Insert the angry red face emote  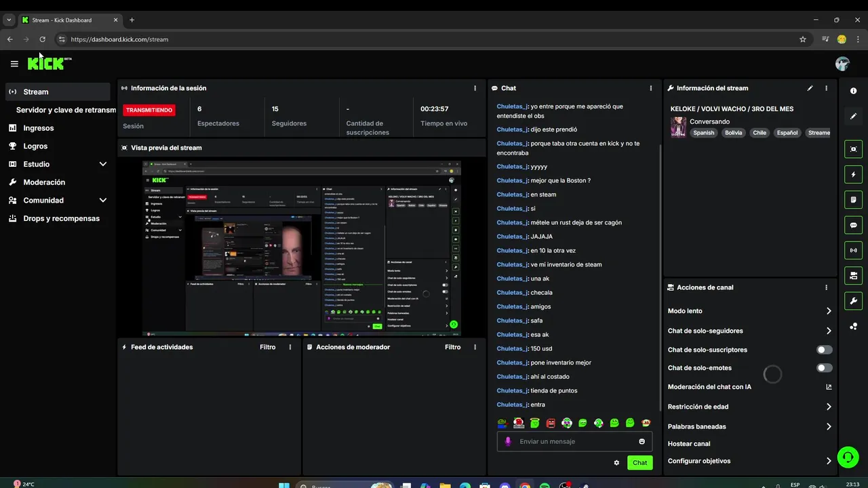[x=551, y=423]
